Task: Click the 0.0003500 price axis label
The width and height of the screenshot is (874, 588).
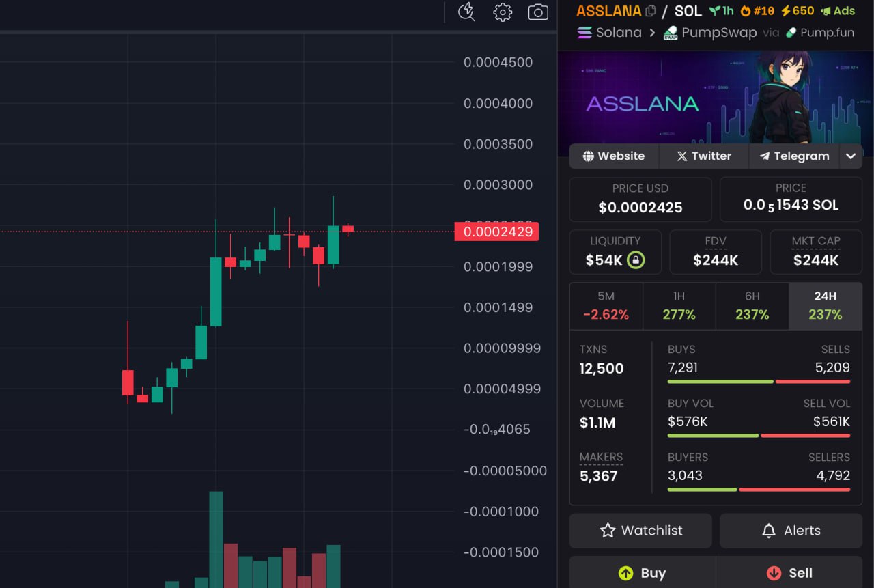Action: 498,144
